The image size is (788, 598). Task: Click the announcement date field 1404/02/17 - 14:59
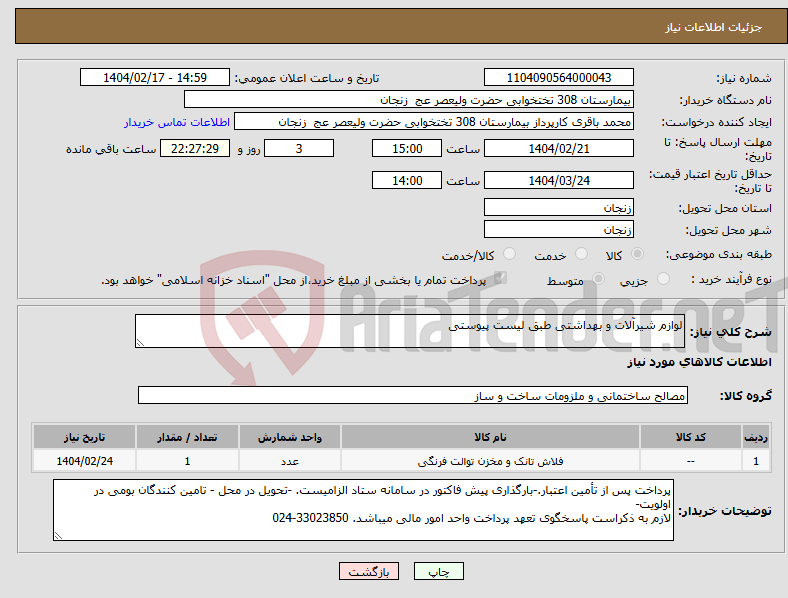pos(155,77)
